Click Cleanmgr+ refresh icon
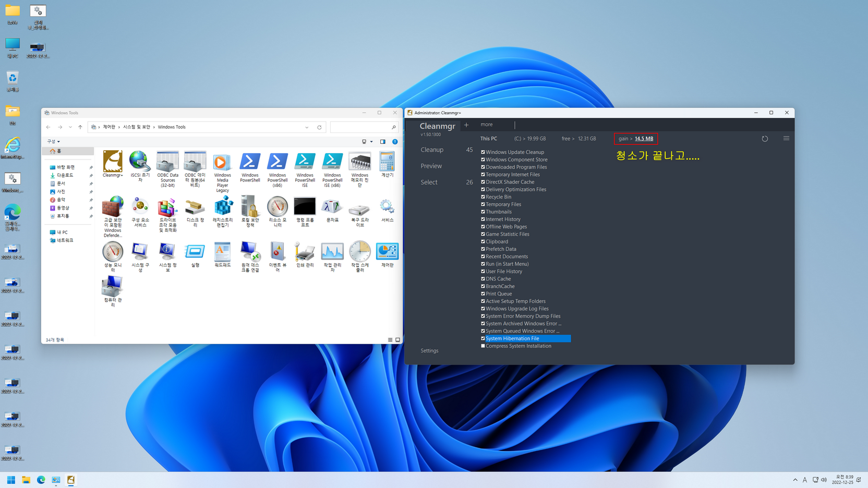Viewport: 868px width, 488px height. pyautogui.click(x=765, y=139)
